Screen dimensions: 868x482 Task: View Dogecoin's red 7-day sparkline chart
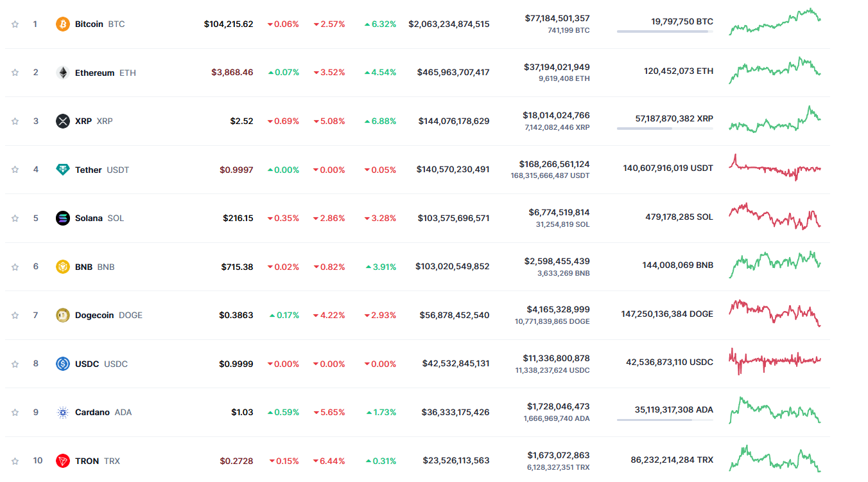775,313
